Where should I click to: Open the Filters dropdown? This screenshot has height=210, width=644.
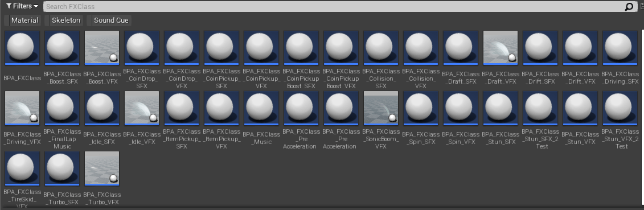[x=22, y=6]
